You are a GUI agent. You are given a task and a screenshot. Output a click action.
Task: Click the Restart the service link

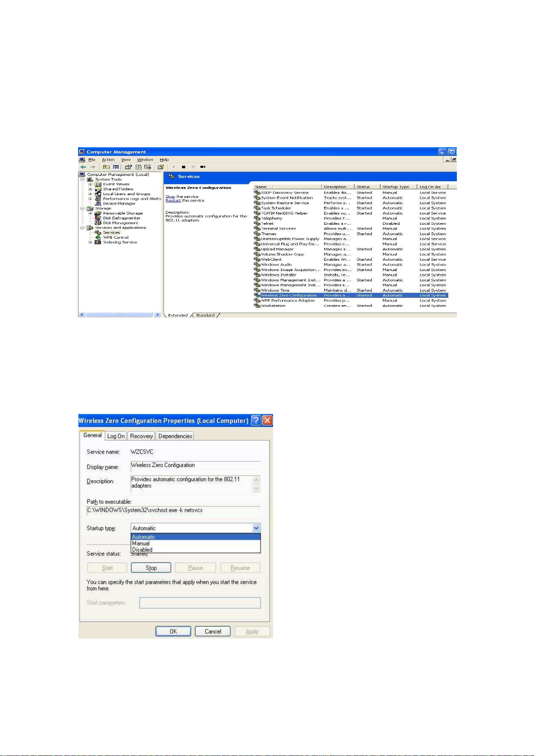click(173, 201)
